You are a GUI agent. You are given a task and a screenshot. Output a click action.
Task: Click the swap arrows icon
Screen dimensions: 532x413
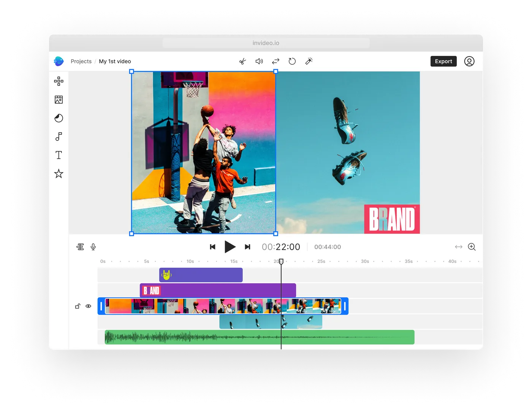pos(276,61)
